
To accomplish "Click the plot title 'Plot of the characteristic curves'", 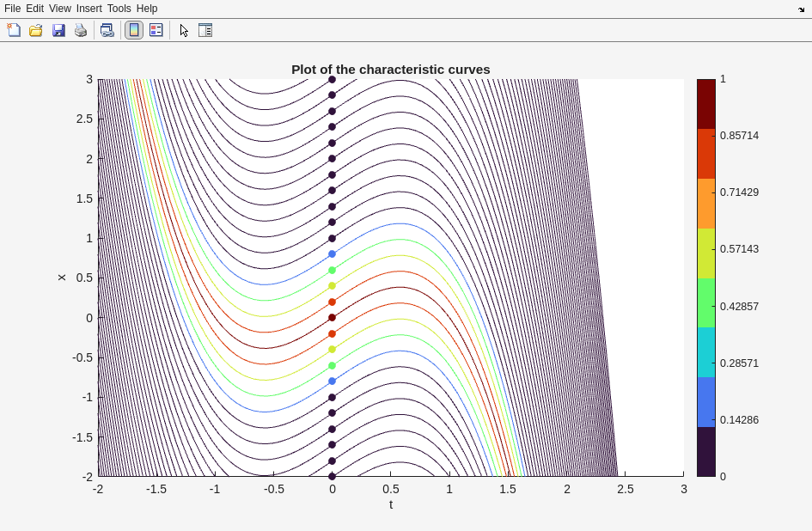I will (390, 70).
